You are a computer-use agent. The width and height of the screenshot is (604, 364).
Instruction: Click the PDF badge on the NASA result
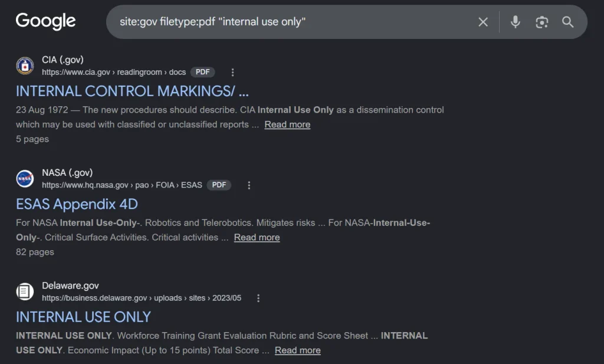click(x=219, y=185)
